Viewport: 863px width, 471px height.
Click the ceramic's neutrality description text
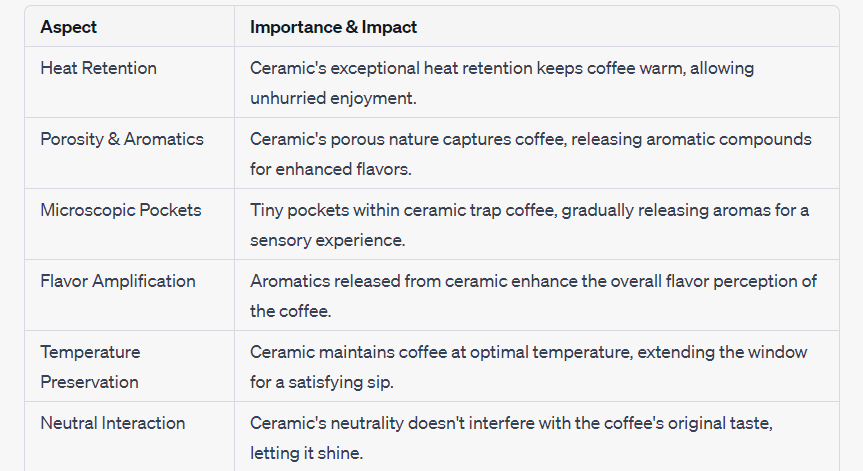pos(511,438)
